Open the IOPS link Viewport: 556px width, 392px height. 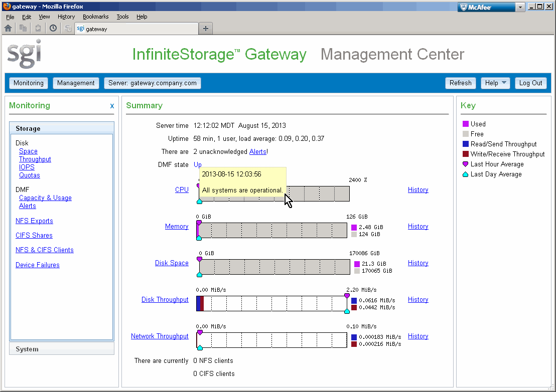[27, 167]
